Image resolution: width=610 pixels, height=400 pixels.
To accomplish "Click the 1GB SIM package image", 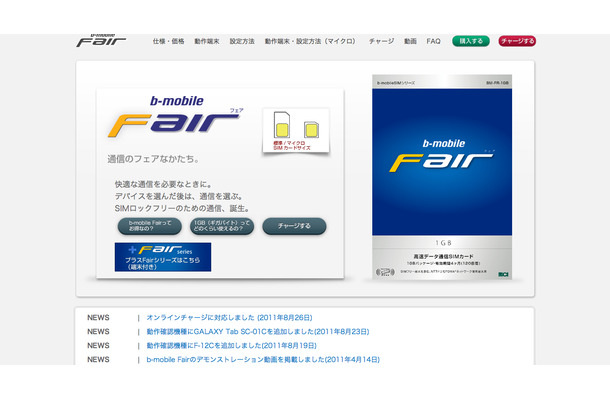I will click(442, 177).
